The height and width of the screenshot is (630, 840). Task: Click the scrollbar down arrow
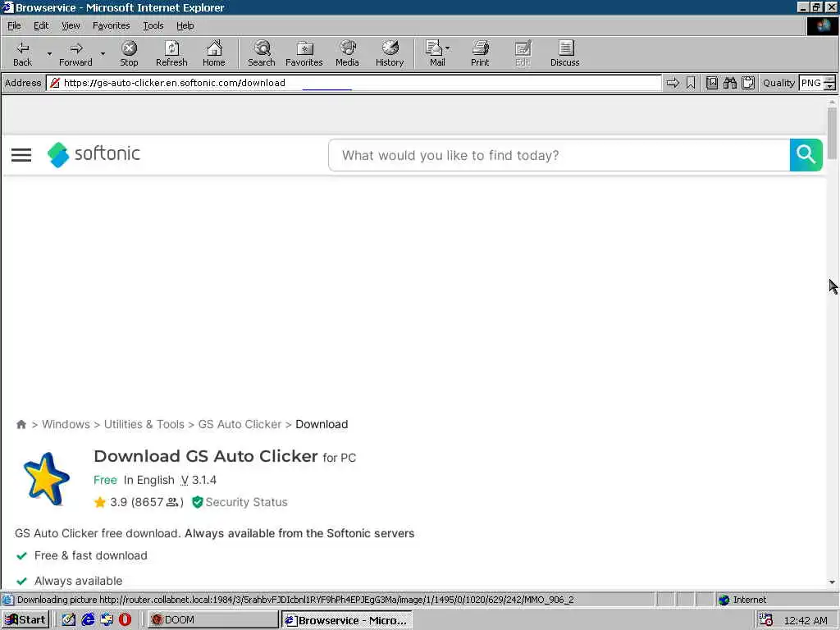coord(832,582)
